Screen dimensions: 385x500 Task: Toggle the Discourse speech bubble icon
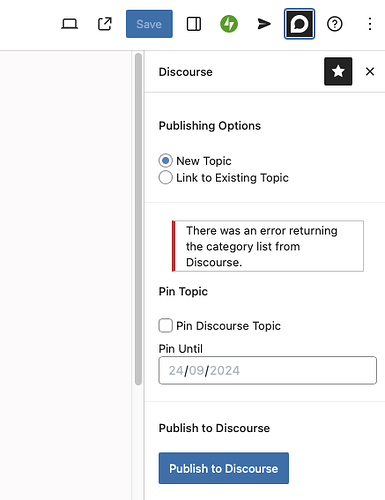pyautogui.click(x=299, y=24)
